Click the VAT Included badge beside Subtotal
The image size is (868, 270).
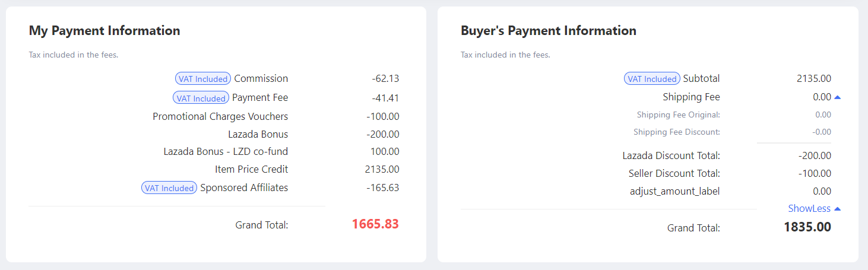tap(652, 79)
